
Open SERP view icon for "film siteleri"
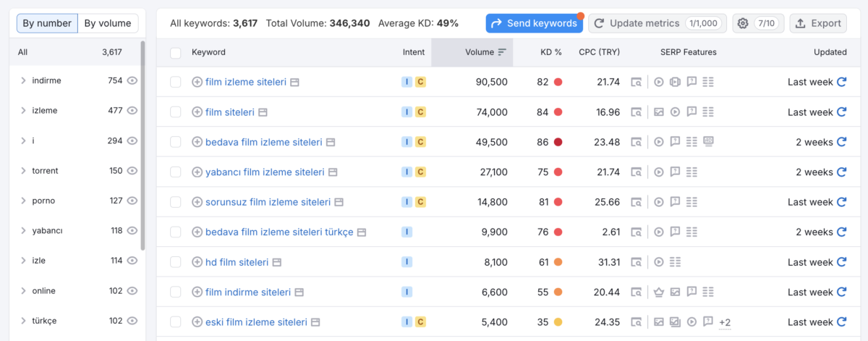click(x=263, y=112)
